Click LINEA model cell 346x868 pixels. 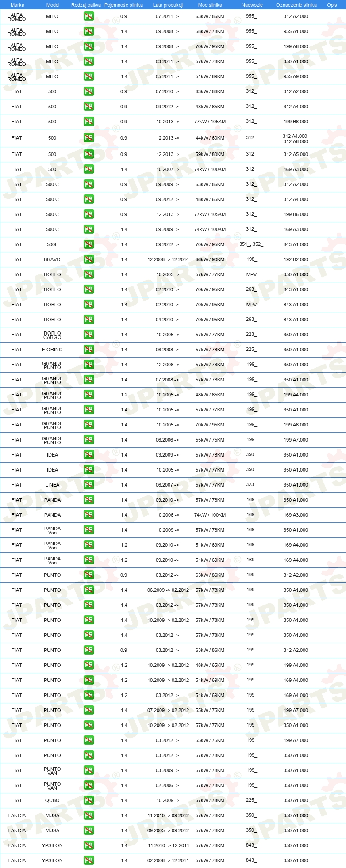(x=52, y=485)
